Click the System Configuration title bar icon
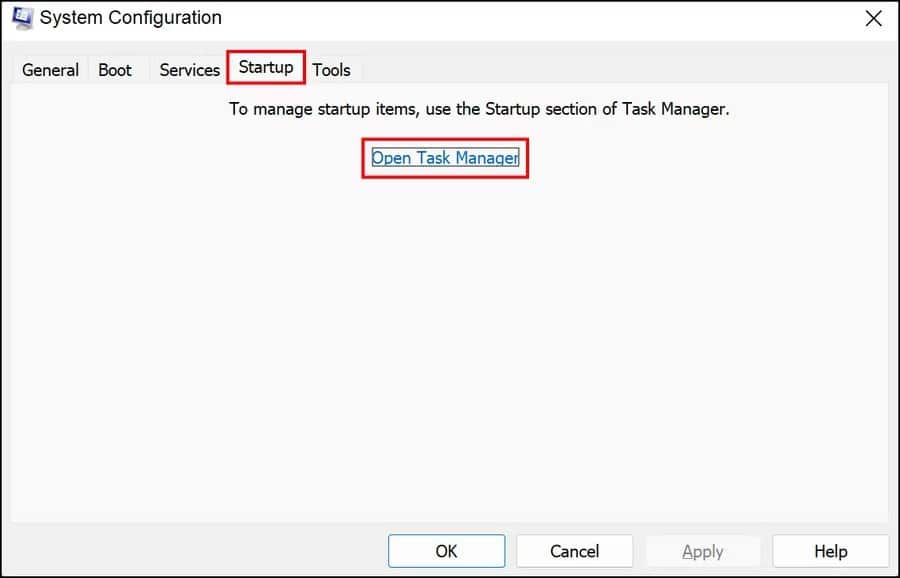 [x=21, y=16]
